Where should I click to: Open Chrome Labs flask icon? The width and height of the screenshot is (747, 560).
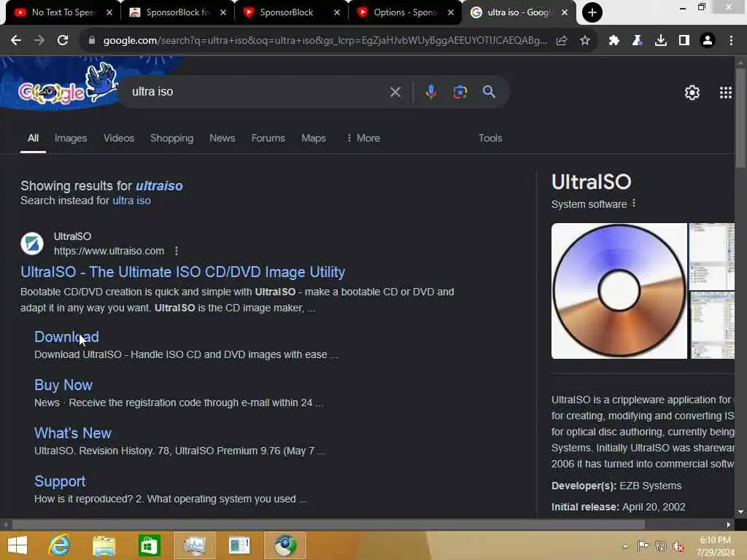tap(638, 41)
